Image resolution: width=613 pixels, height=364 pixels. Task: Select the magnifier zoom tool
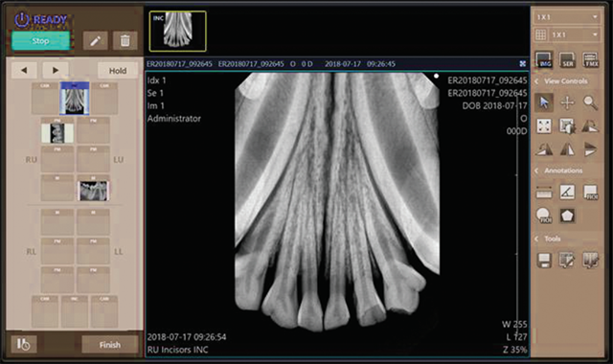pyautogui.click(x=590, y=102)
